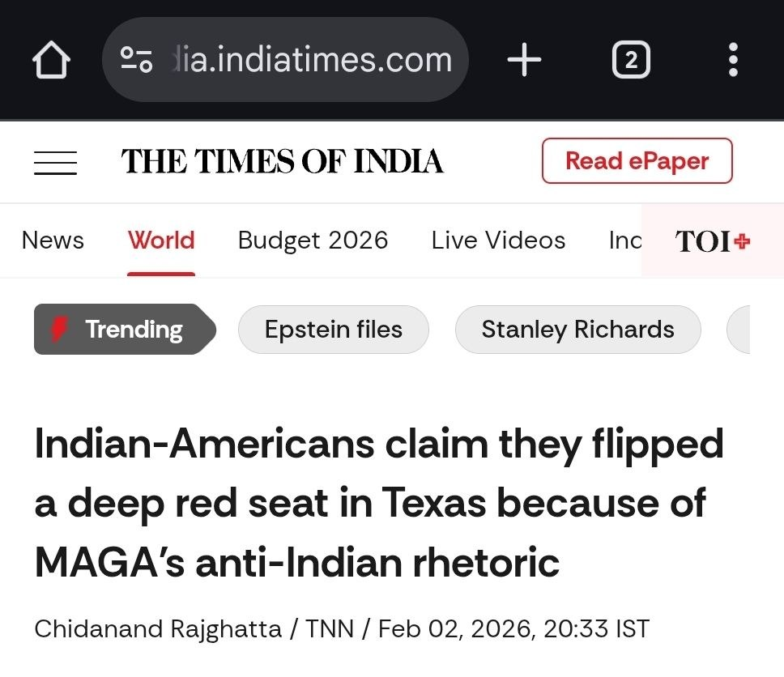Open the browser three-dot menu
Viewport: 784px width, 677px height.
[x=733, y=60]
